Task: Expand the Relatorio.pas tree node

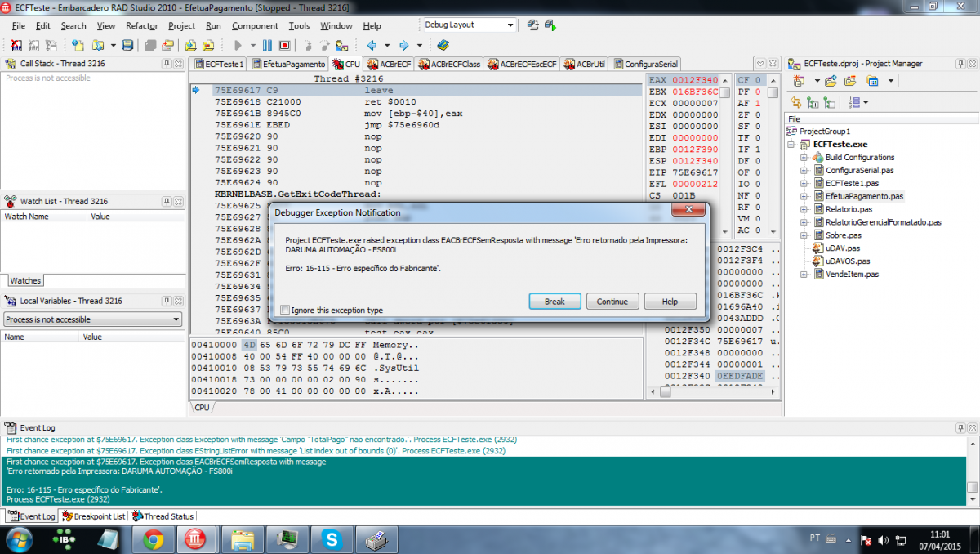Action: (804, 209)
